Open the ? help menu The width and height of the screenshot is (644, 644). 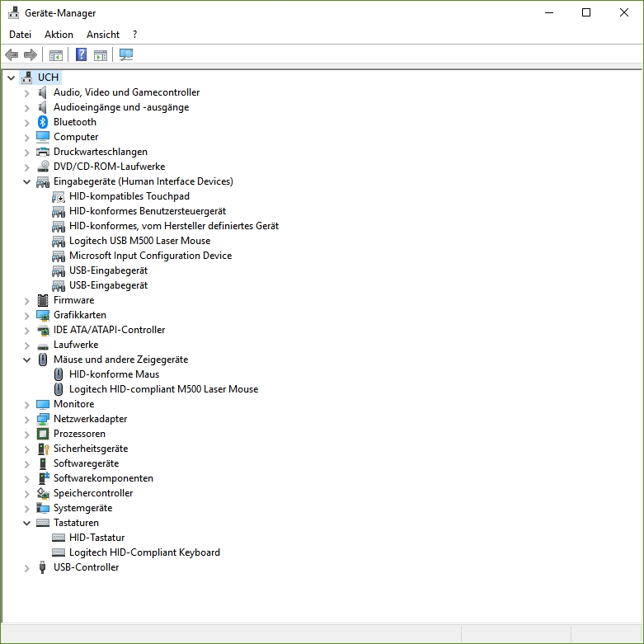tap(134, 35)
